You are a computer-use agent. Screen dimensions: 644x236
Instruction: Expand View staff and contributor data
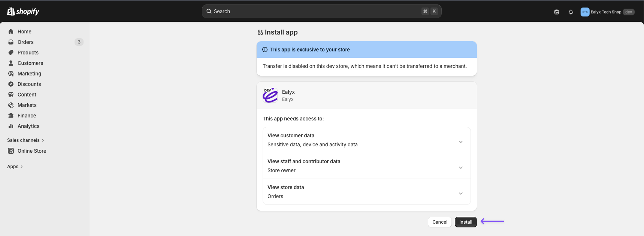click(x=460, y=168)
